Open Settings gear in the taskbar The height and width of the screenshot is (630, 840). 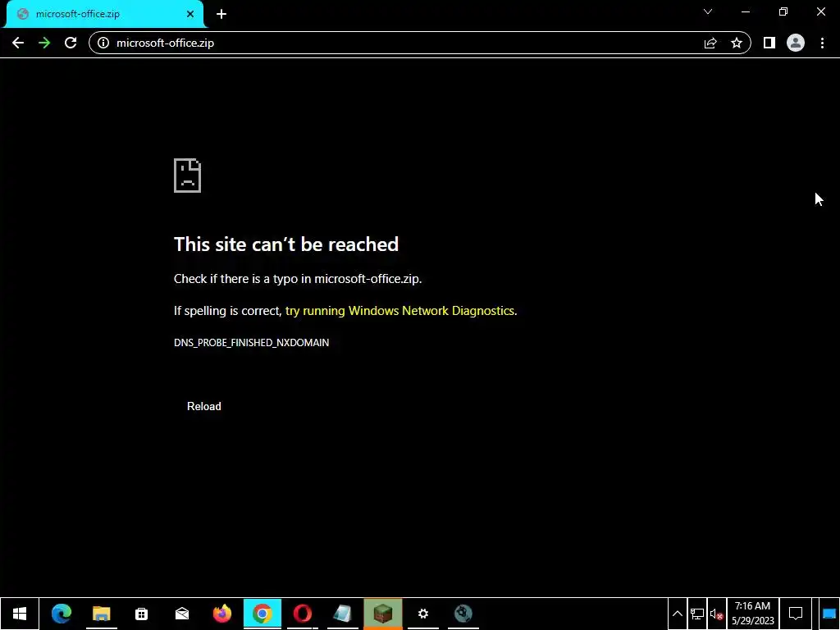(422, 614)
